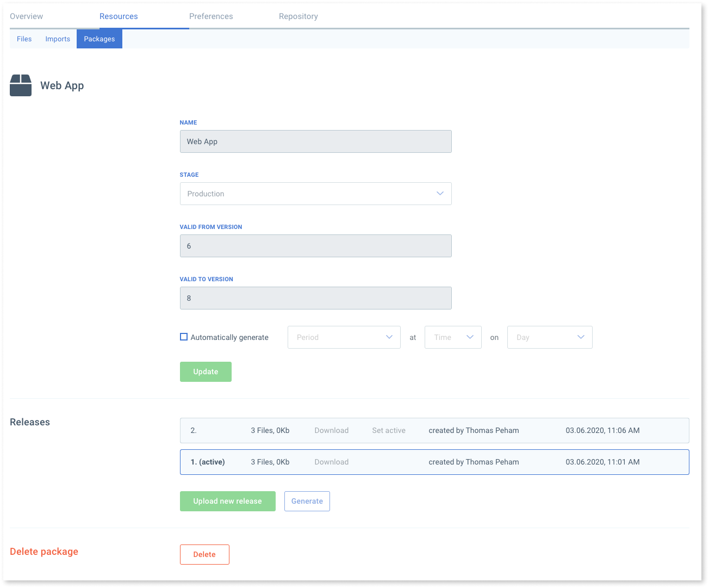This screenshot has height=588, width=709.
Task: Switch to the Overview tab
Action: coord(26,16)
